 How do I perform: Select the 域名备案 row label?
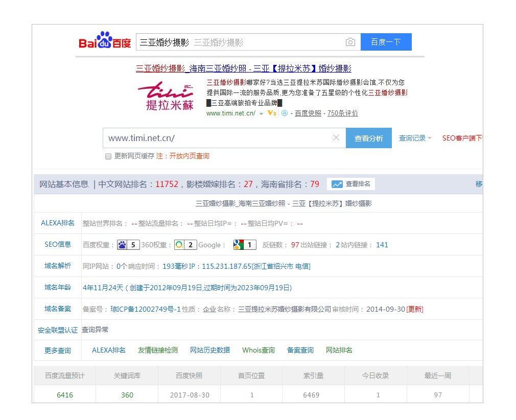[x=58, y=309]
